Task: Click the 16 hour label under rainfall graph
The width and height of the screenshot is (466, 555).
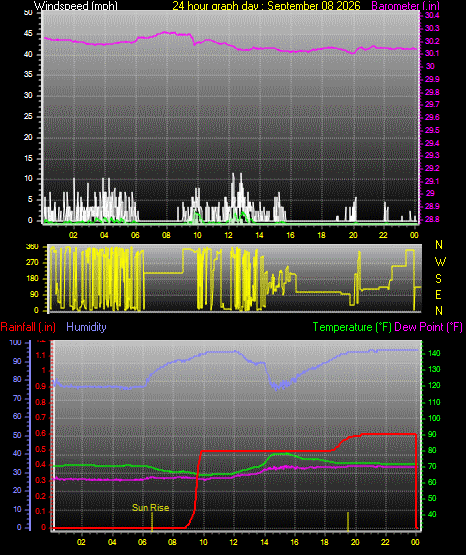Action: [x=294, y=542]
